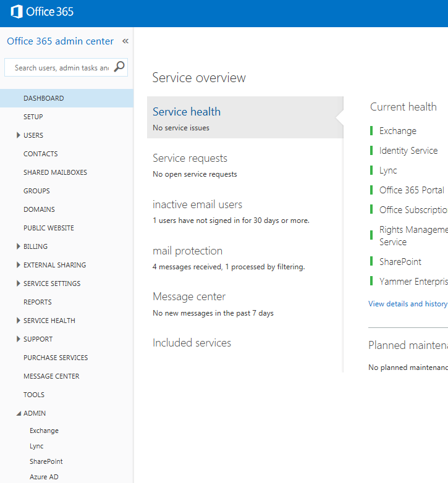
Task: Go to the DOMAINS page
Action: pyautogui.click(x=39, y=209)
